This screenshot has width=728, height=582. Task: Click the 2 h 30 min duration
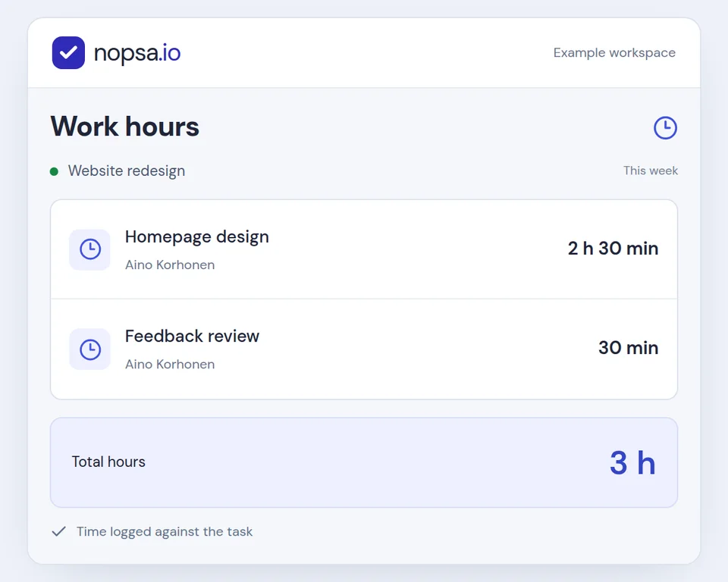pos(613,249)
